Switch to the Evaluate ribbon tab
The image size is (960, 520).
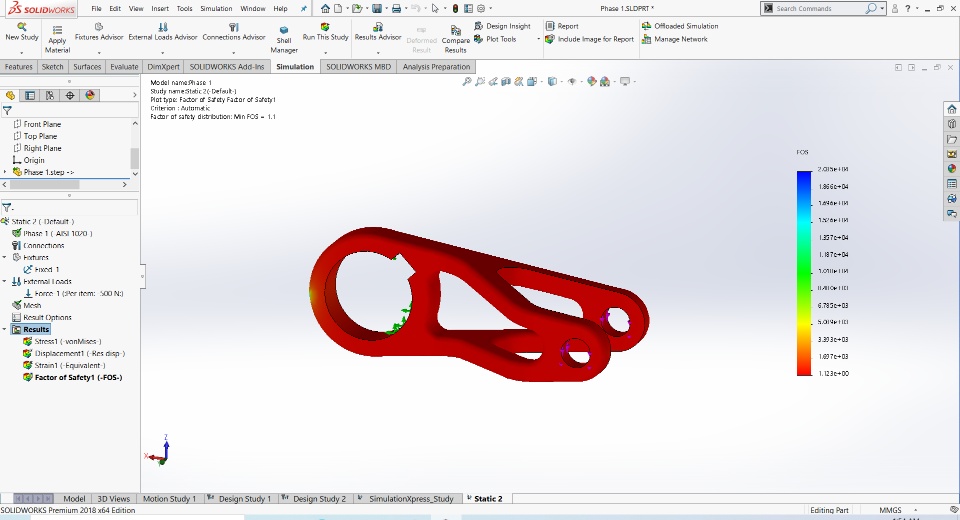124,67
